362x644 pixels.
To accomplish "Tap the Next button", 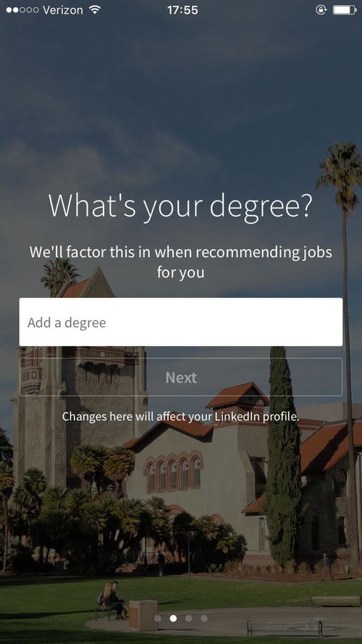I will 180,377.
